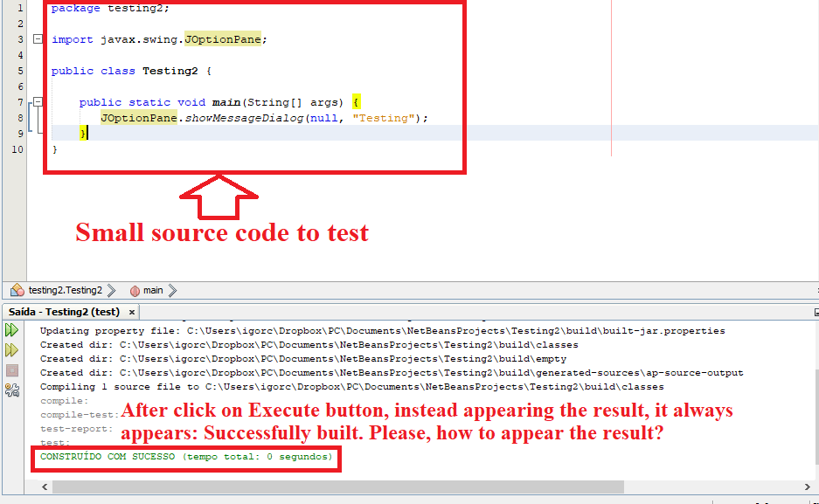Expand the chevron after testing2.Testing2 breadcrumb
The height and width of the screenshot is (504, 819).
point(111,291)
